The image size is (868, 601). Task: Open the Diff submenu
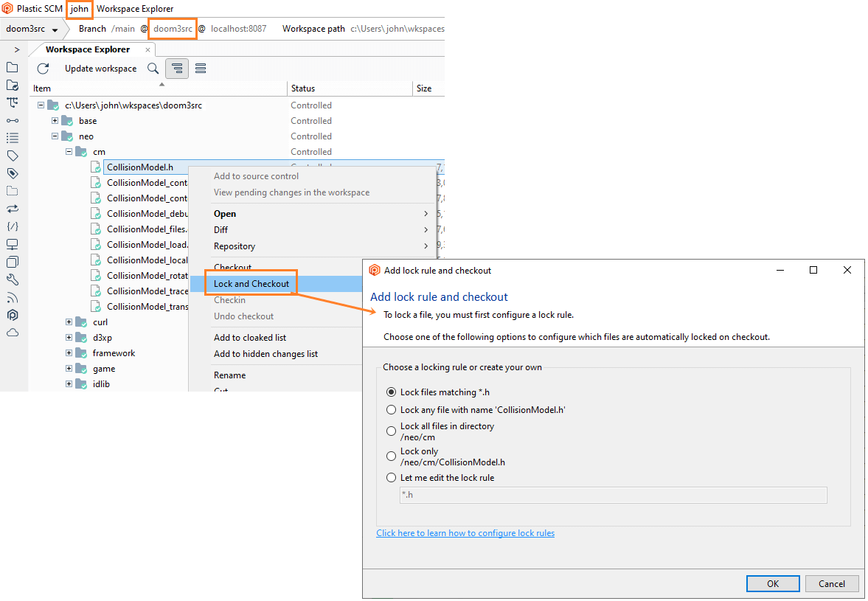pos(313,229)
